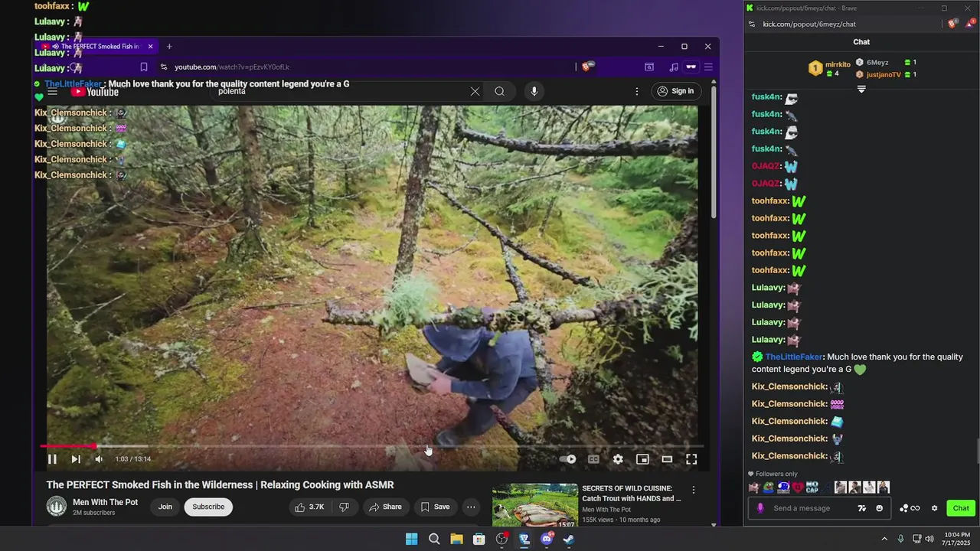Clear the 'polenta' search text
The width and height of the screenshot is (980, 551).
coord(475,91)
